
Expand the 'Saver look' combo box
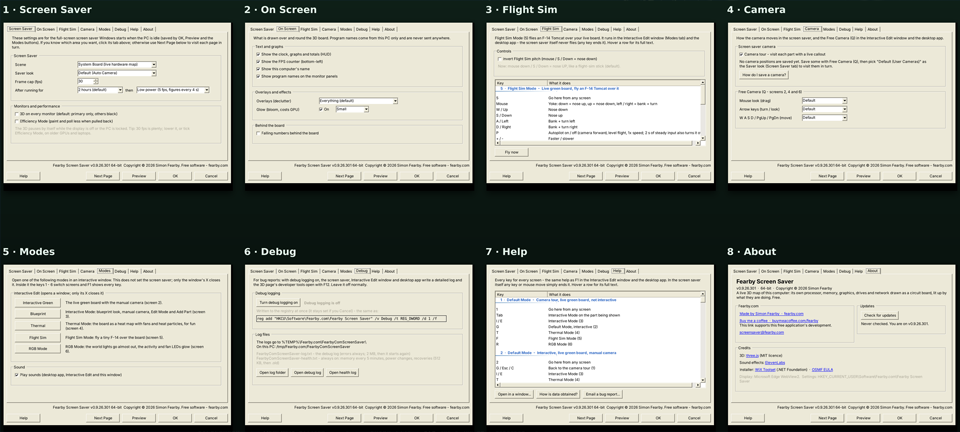pyautogui.click(x=116, y=73)
